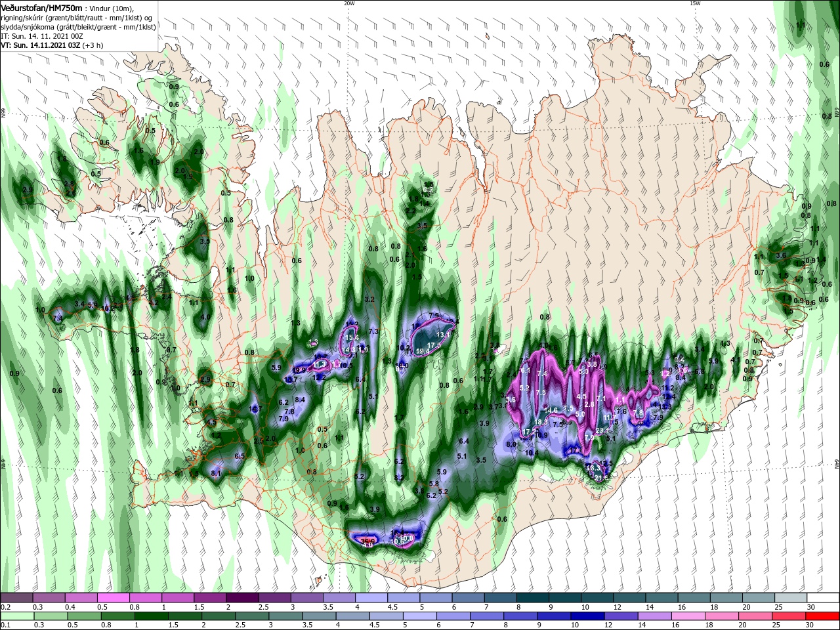Click upper legend swatch between 0.4 and 0.5

[81, 598]
